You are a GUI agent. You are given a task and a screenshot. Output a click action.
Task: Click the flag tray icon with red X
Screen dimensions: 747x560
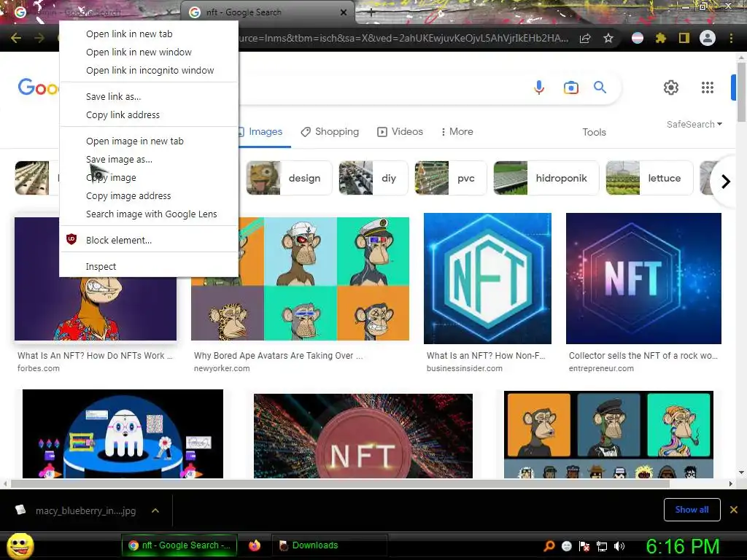click(x=584, y=546)
